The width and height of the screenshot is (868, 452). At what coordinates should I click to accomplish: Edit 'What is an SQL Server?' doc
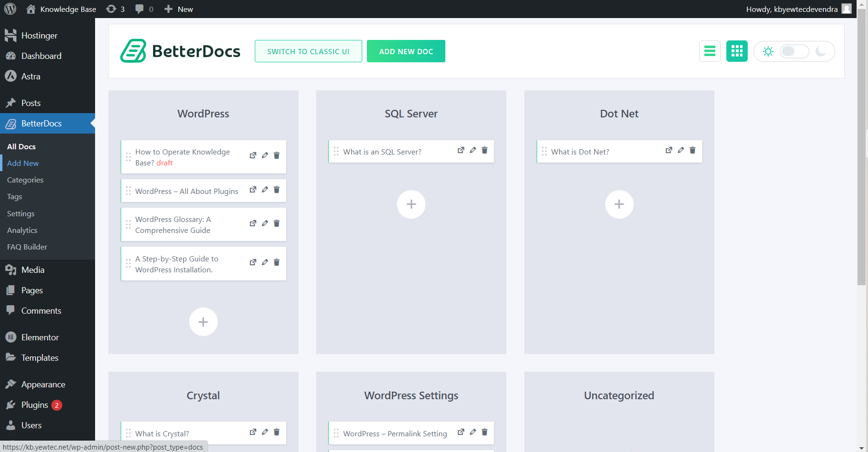[x=473, y=150]
